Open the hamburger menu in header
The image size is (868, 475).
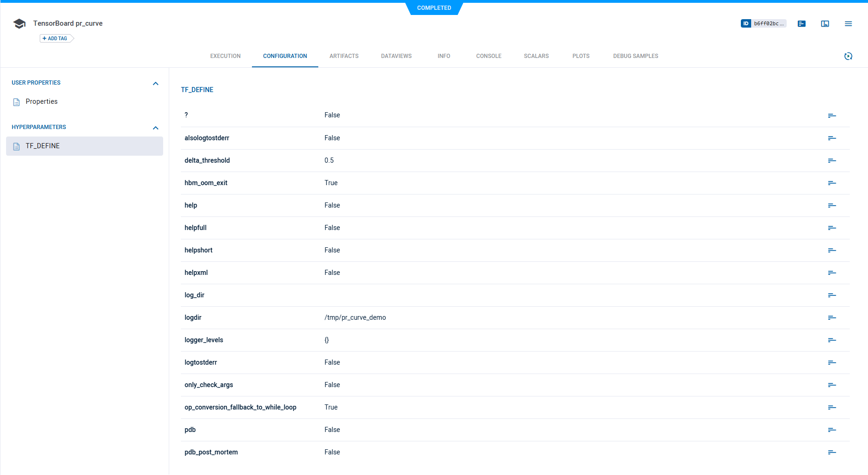(x=848, y=23)
